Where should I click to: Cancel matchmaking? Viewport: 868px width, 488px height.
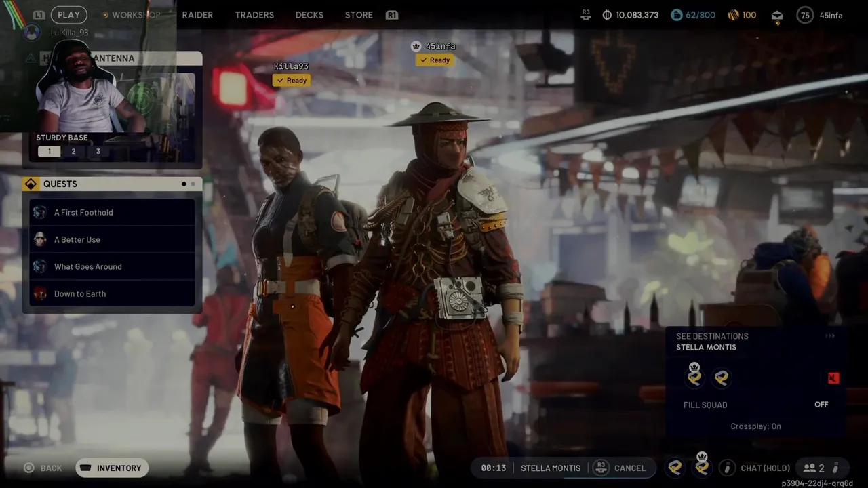[630, 468]
